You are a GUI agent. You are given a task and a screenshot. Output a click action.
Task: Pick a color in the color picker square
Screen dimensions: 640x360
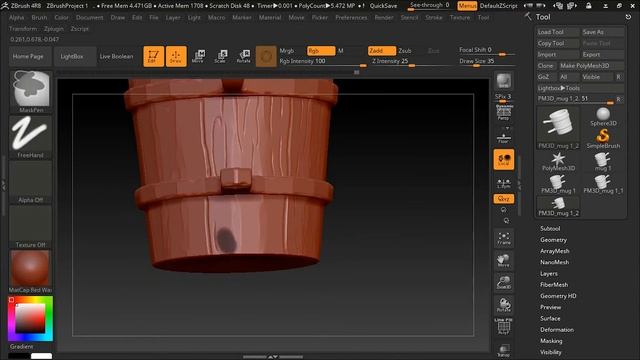(x=30, y=318)
